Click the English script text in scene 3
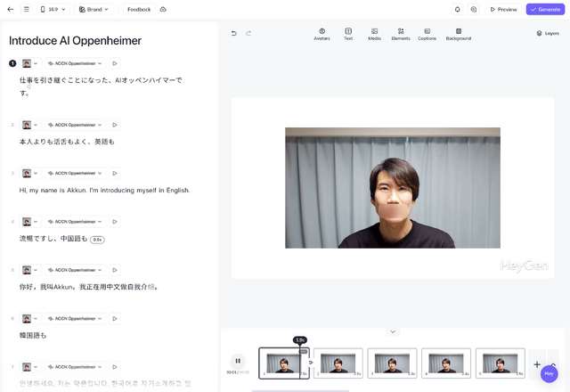570x392 pixels. pos(105,190)
